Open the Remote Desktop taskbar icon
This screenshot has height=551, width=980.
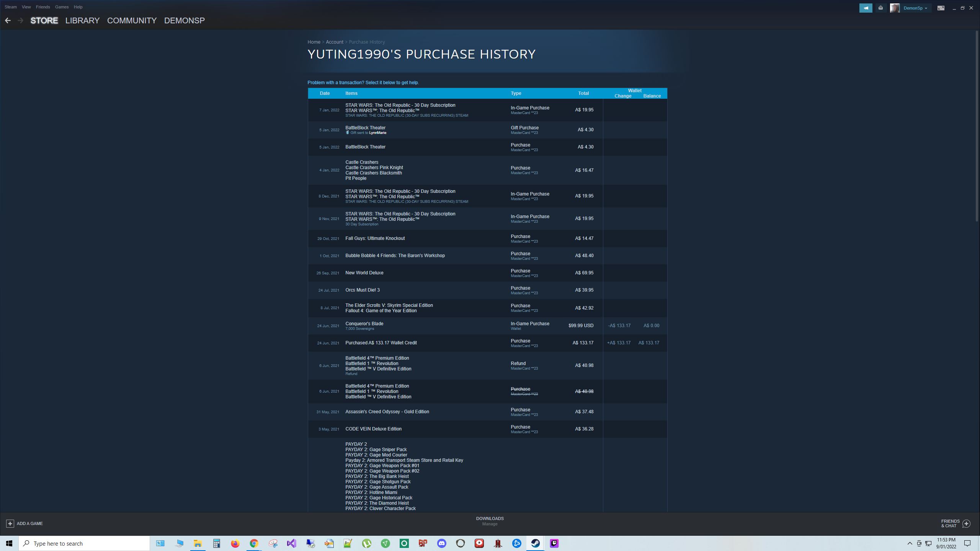(x=310, y=543)
